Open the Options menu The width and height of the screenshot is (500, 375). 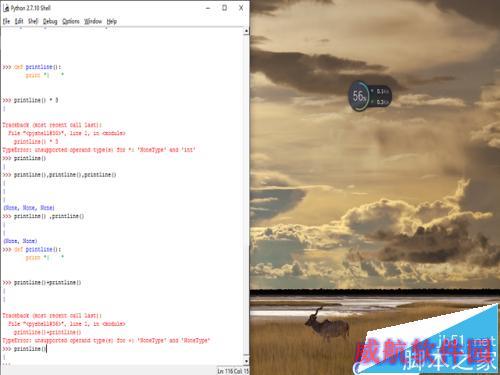tap(71, 21)
